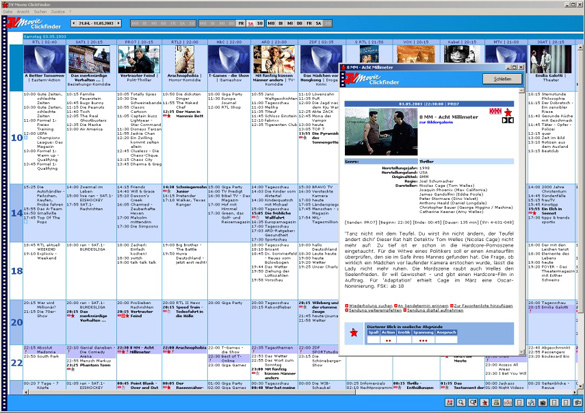The height and width of the screenshot is (413, 585).
Task: Click the PRO7 Vertrauter Feind thumbnail
Action: point(138,59)
